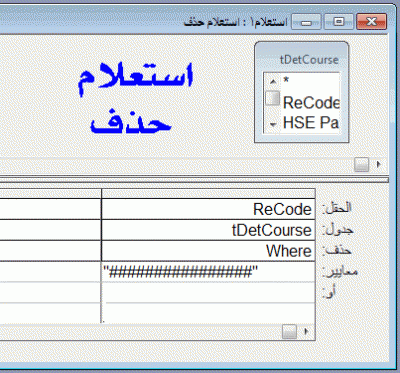Click horizontal scrollbar thumb in table pane

tap(362, 164)
